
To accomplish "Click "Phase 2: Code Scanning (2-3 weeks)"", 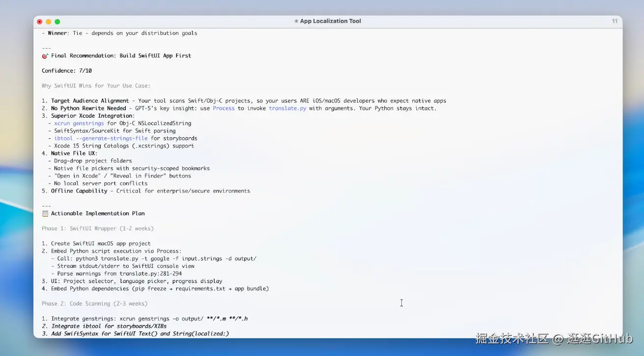I will 94,304.
